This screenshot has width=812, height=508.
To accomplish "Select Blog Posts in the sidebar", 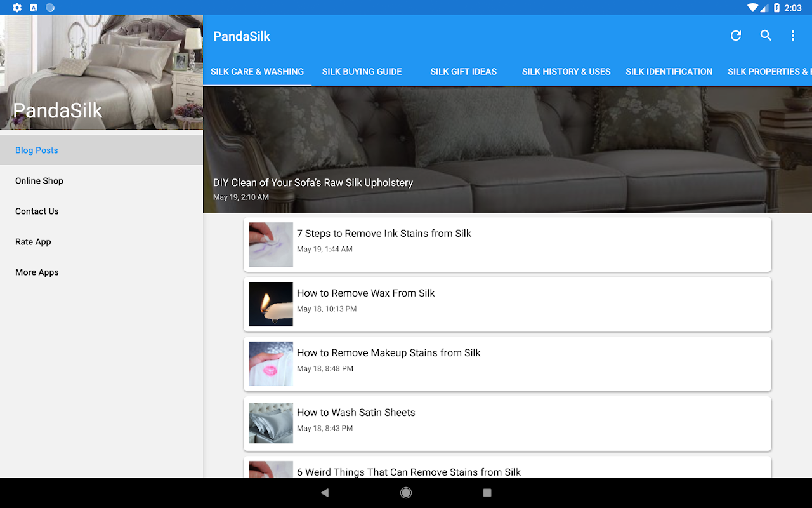I will pyautogui.click(x=101, y=150).
